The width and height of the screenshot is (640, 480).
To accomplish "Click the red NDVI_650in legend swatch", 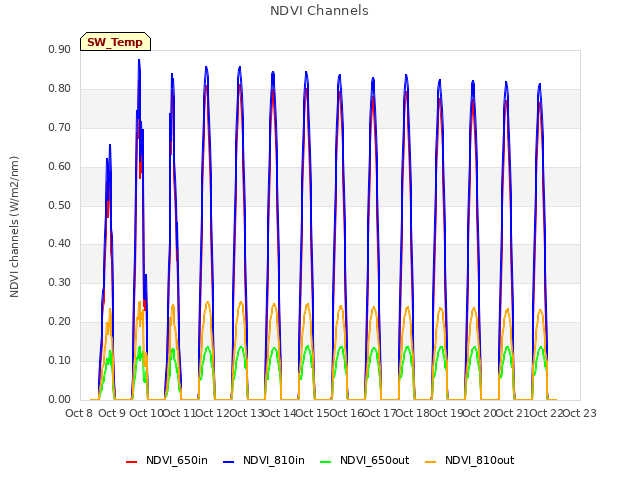I will coord(131,462).
